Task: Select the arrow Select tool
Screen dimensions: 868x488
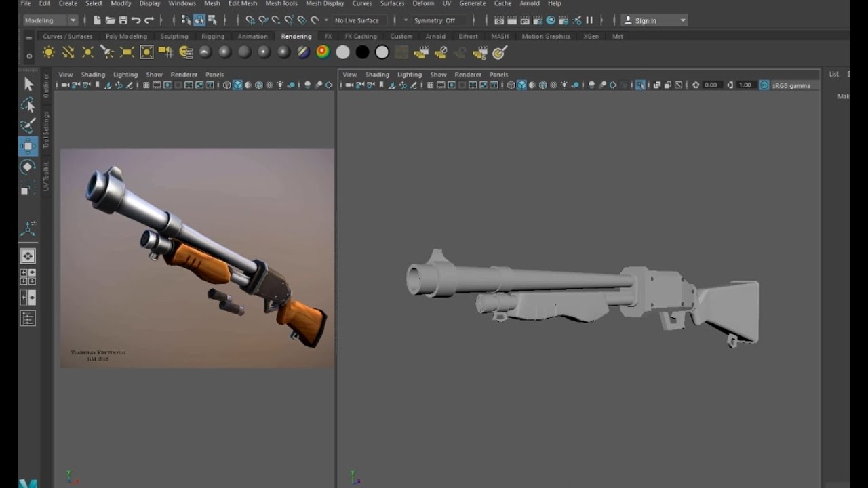Action: click(x=28, y=84)
